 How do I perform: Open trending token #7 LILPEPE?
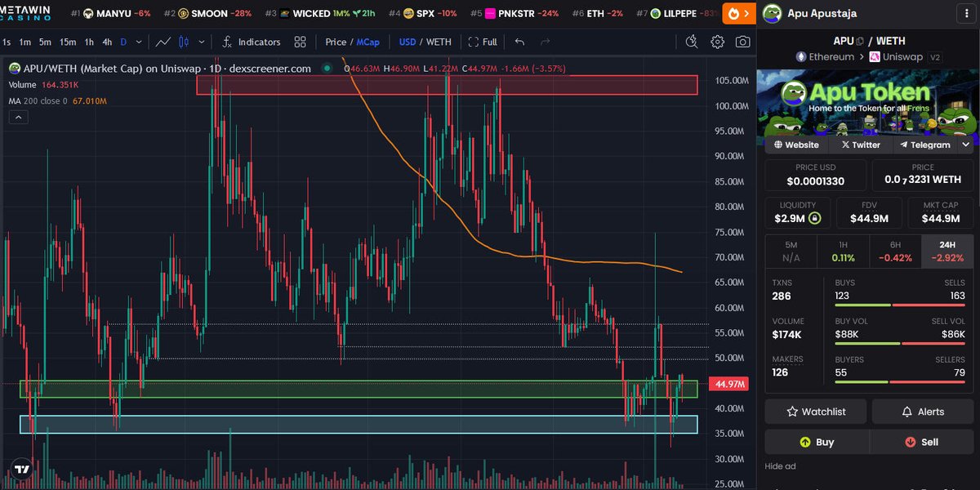[x=679, y=14]
